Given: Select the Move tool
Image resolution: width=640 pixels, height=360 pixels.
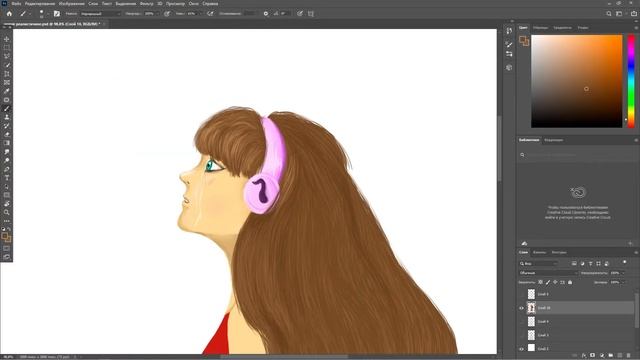Looking at the screenshot, I should (7, 39).
